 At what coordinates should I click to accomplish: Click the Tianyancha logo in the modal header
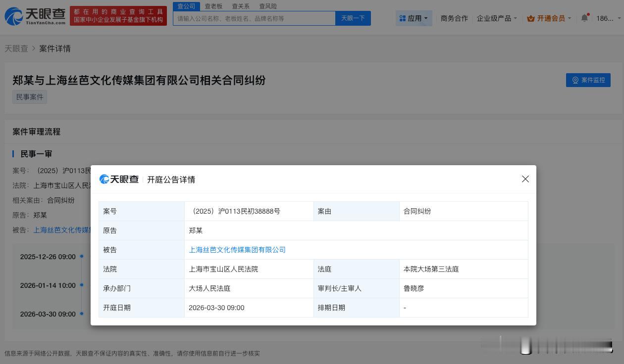click(x=119, y=179)
